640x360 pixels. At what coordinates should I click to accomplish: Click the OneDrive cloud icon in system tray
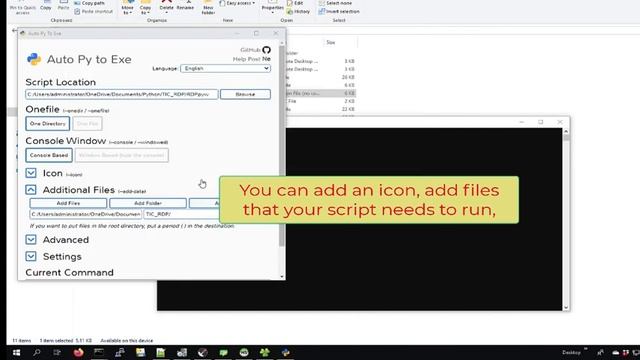coord(616,353)
